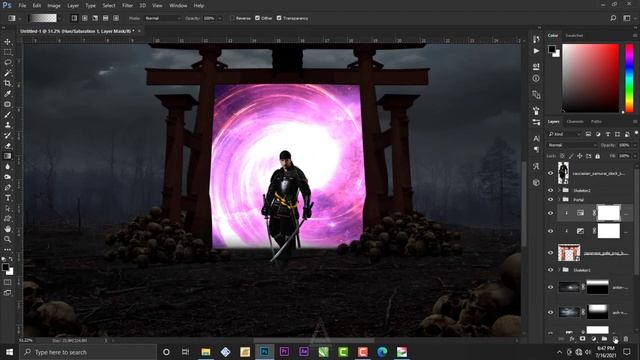Open the layer filter Kind dropdown
The height and width of the screenshot is (360, 640).
(564, 134)
